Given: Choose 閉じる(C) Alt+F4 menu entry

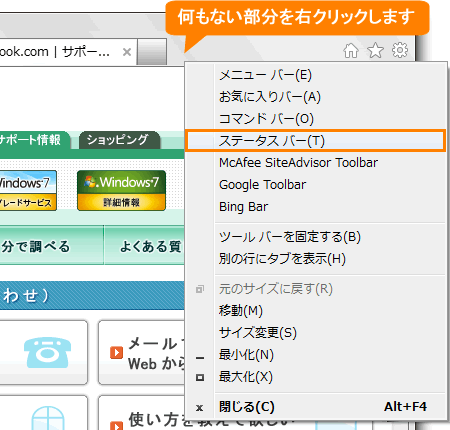Looking at the screenshot, I should (x=315, y=407).
